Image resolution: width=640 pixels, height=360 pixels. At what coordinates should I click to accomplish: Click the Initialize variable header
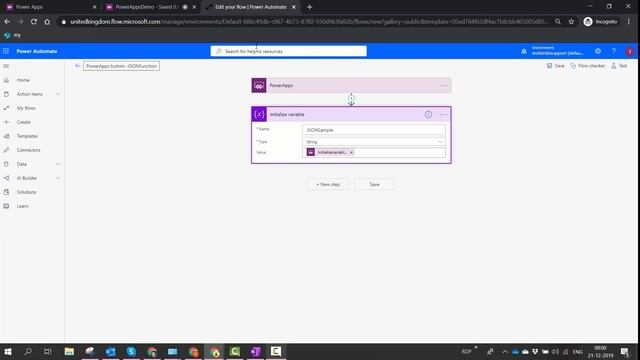point(351,114)
